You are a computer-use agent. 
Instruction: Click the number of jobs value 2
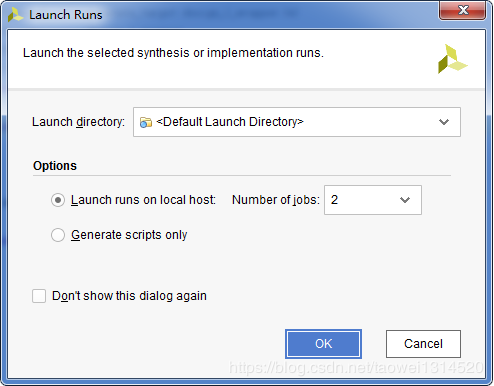[x=334, y=200]
